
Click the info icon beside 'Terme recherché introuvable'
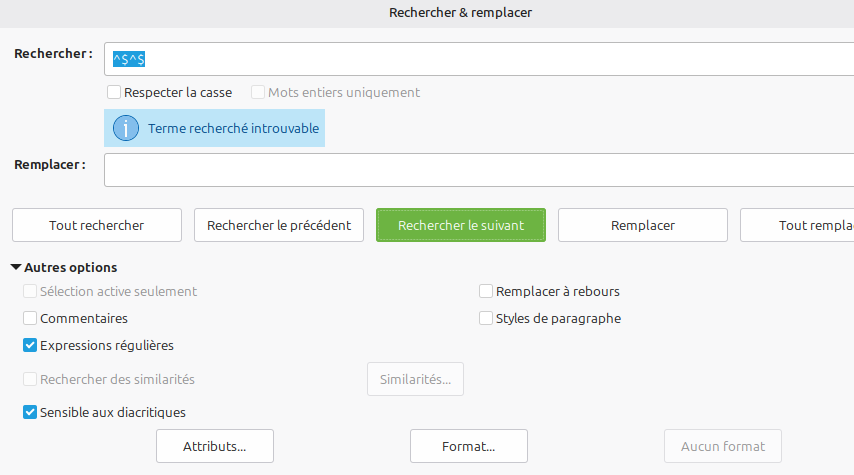[x=126, y=128]
